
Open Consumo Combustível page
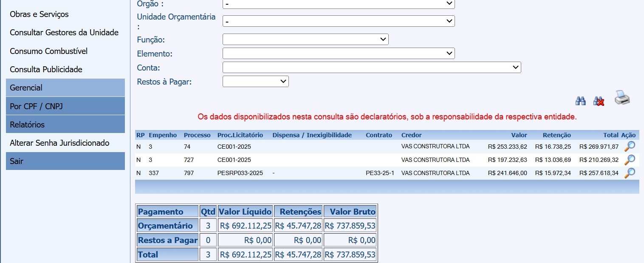coord(48,51)
